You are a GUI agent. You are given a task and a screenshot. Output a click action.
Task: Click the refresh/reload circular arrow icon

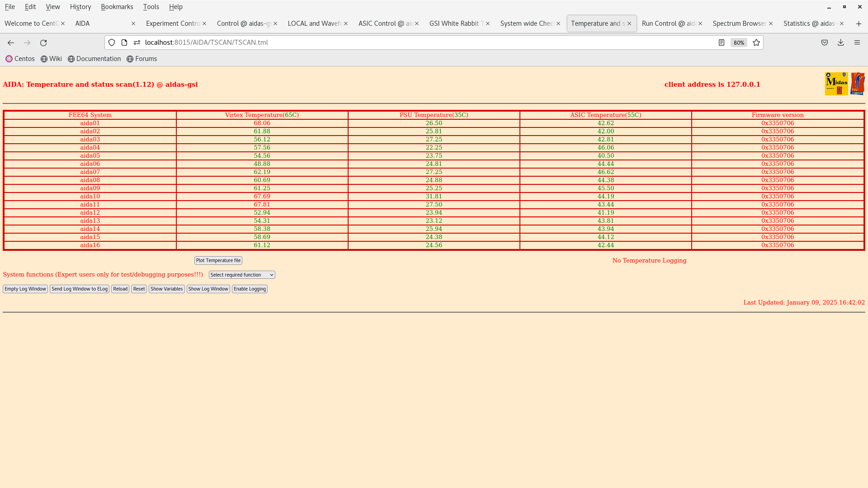[43, 42]
